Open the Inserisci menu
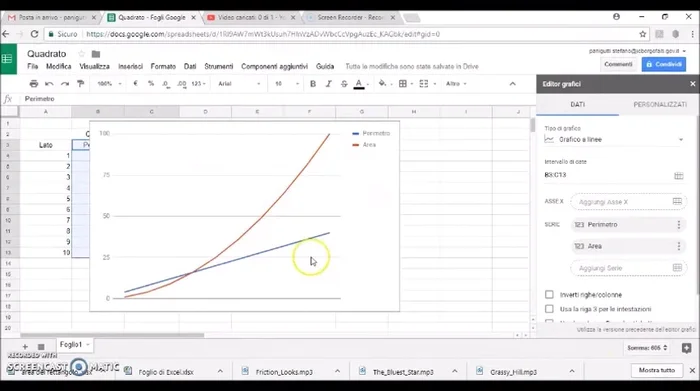 [x=130, y=67]
